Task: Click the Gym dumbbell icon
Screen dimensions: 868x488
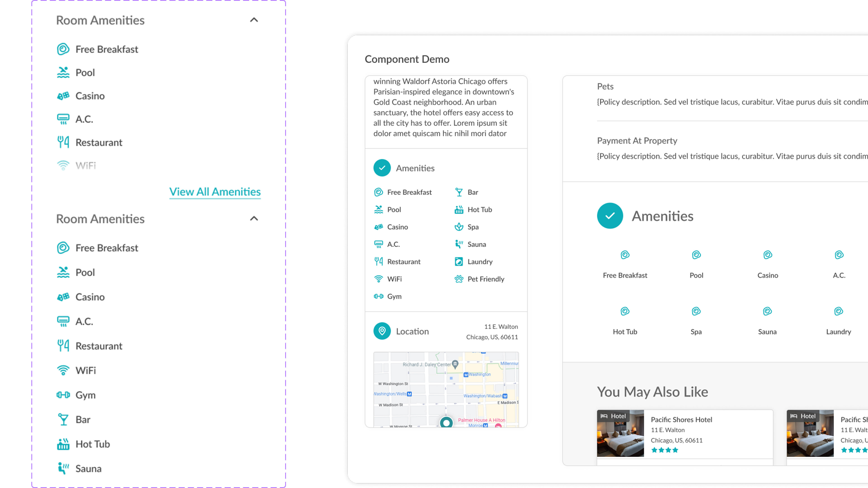Action: pyautogui.click(x=379, y=296)
